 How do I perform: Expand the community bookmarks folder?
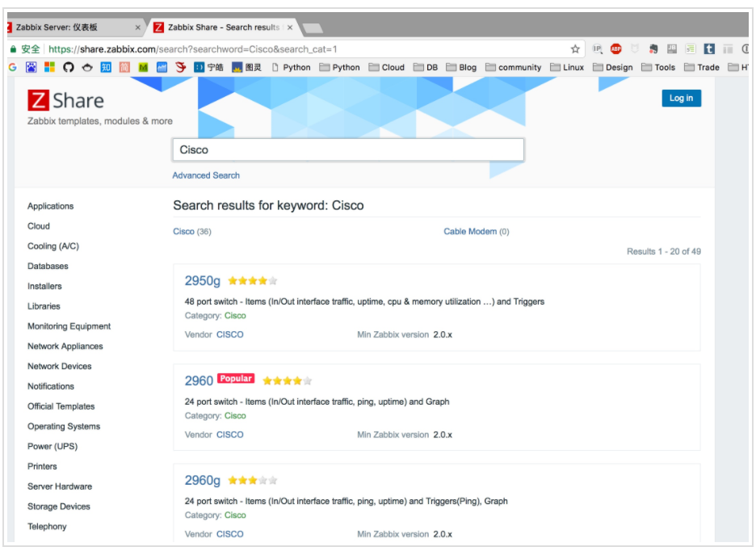click(514, 67)
